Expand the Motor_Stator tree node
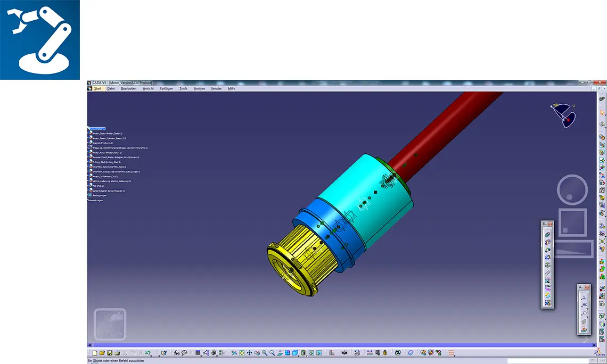This screenshot has height=364, width=607. pos(88,134)
